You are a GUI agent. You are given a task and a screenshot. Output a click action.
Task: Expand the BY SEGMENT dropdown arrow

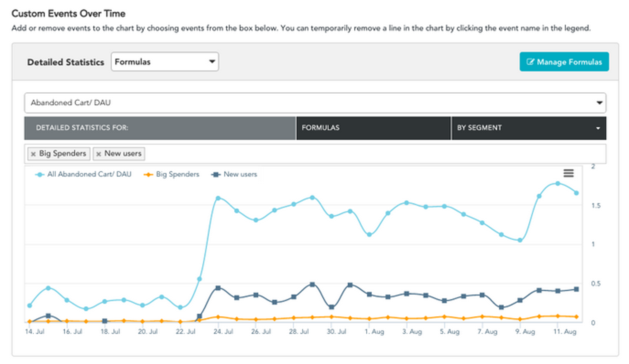(x=598, y=128)
